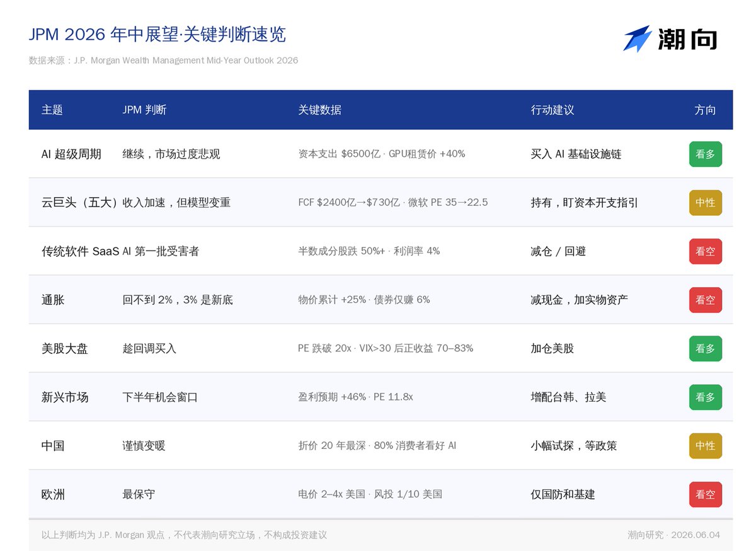Select the 通胀 topic cell
The height and width of the screenshot is (551, 756).
click(x=53, y=300)
